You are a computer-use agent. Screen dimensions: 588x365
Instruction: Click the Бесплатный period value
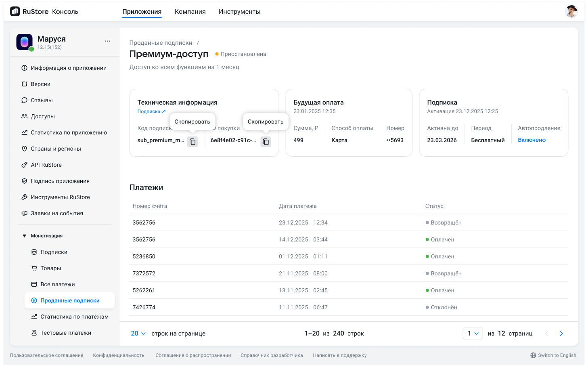[x=488, y=140]
